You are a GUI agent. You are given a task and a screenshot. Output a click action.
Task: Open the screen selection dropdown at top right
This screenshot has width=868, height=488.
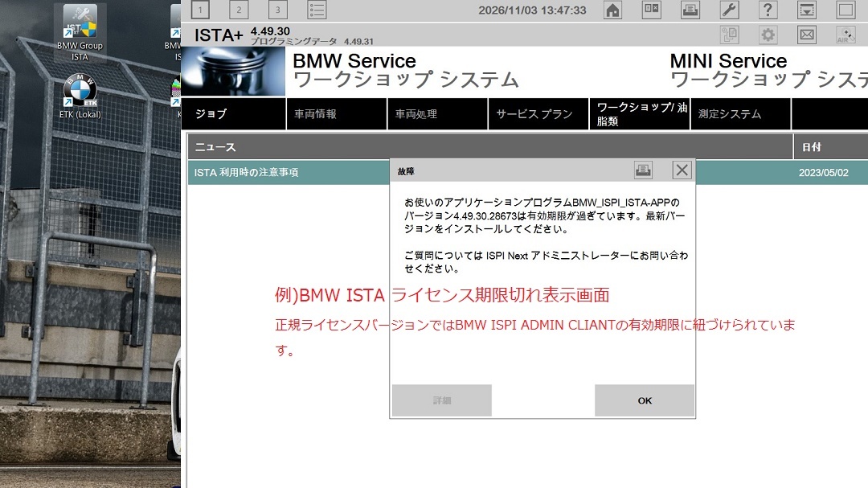point(807,10)
